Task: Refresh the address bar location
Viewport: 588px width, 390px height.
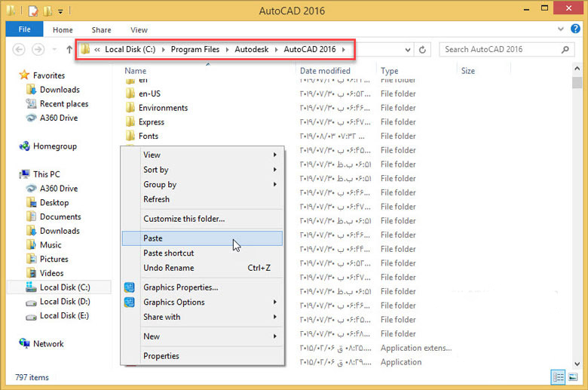Action: (422, 50)
